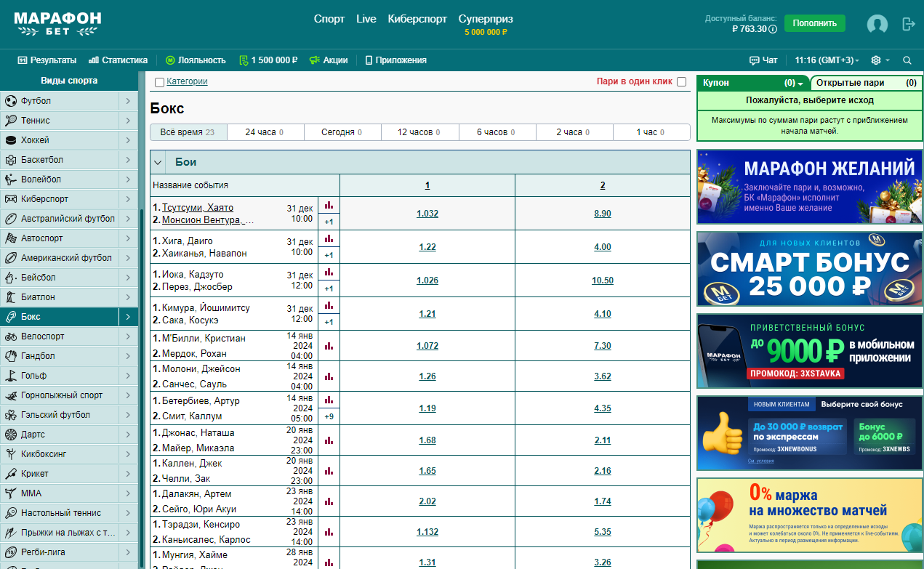Click the balance info icon
Image resolution: width=924 pixels, height=569 pixels.
coord(773,29)
